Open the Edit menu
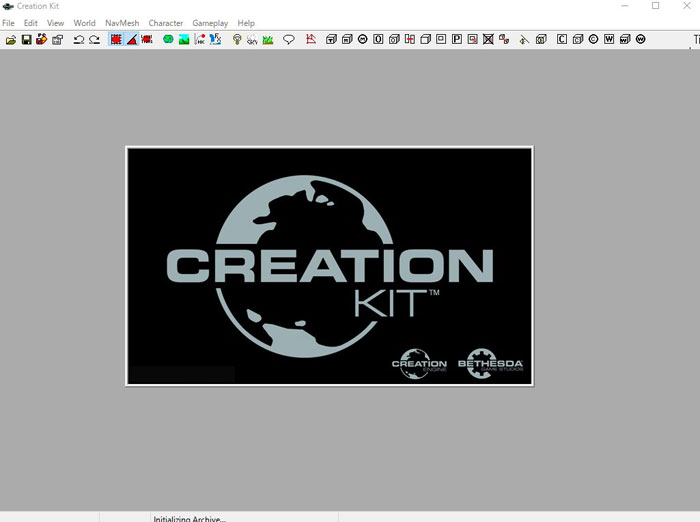 click(30, 23)
